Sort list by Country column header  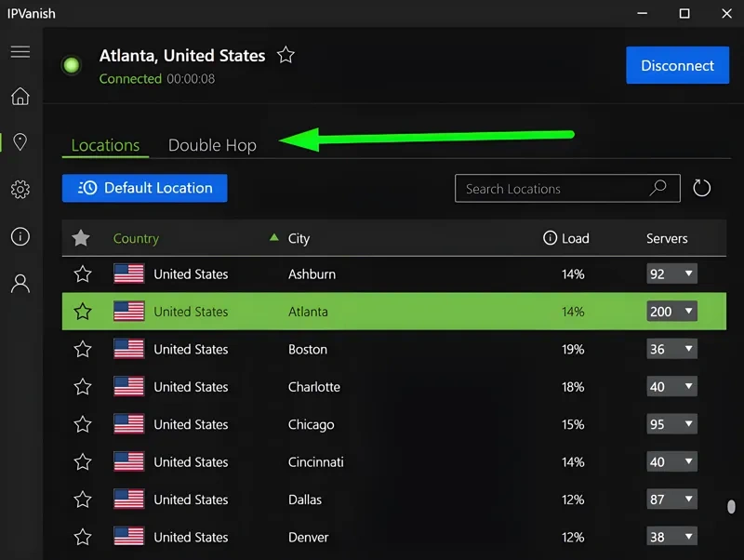(x=136, y=238)
